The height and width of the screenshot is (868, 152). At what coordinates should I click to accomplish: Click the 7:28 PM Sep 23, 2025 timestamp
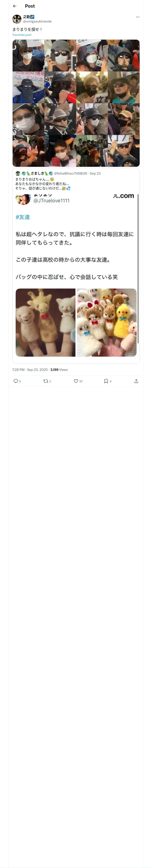[30, 370]
